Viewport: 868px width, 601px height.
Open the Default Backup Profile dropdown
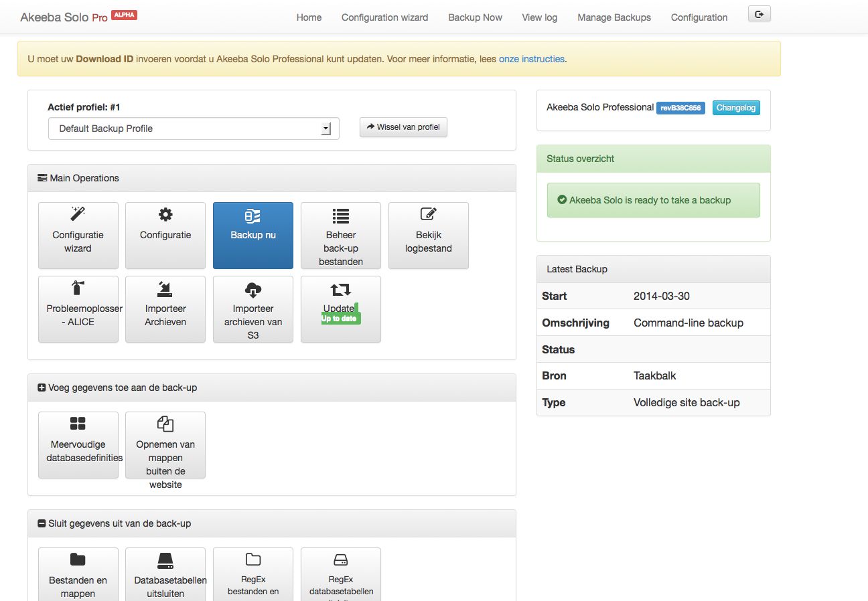pos(194,128)
